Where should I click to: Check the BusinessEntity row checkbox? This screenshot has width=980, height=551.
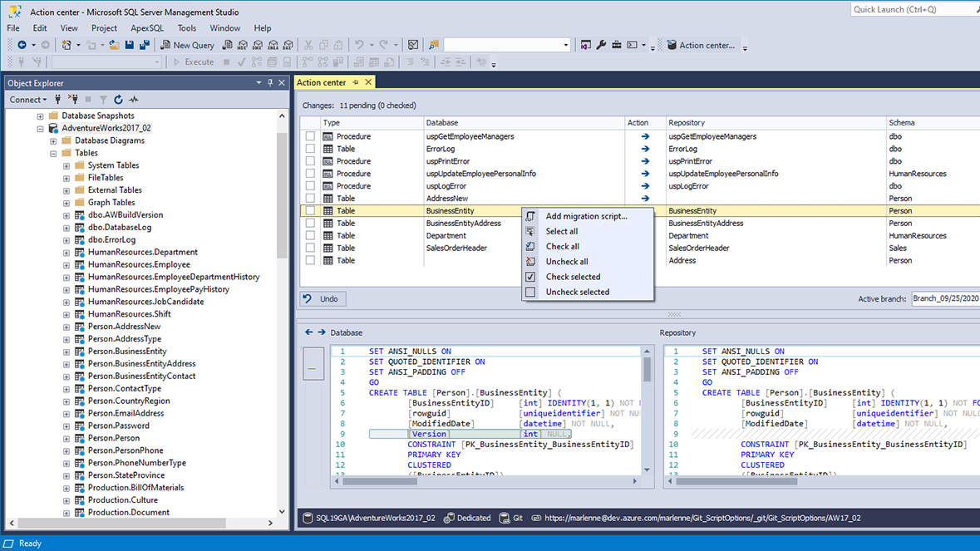(310, 210)
